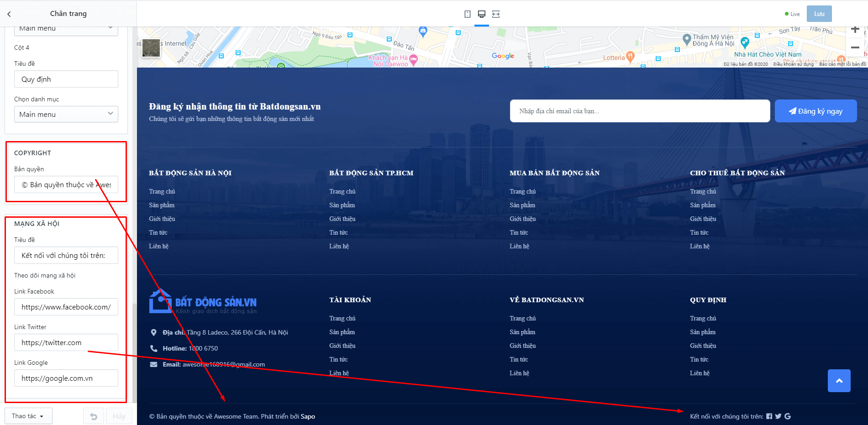Click the Live status indicator

pos(792,14)
